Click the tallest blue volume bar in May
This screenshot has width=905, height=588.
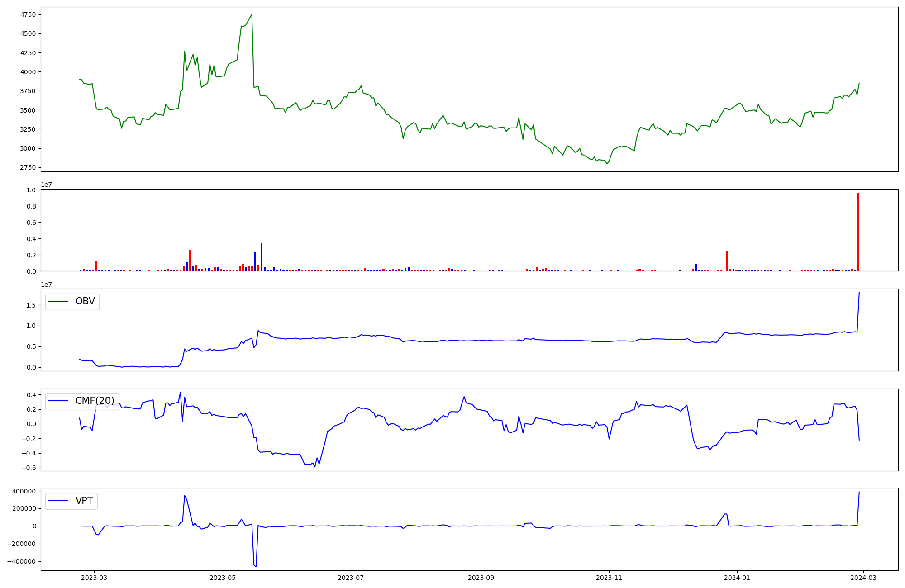tap(262, 258)
